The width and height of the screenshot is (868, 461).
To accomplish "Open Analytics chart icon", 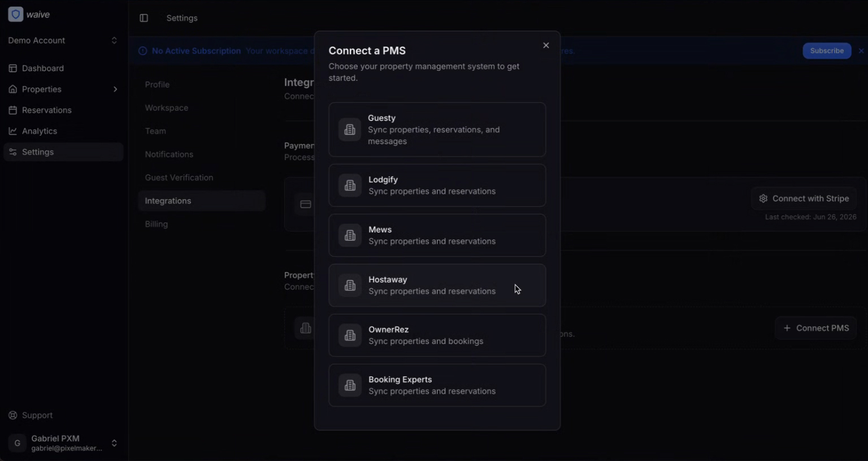I will (x=12, y=131).
